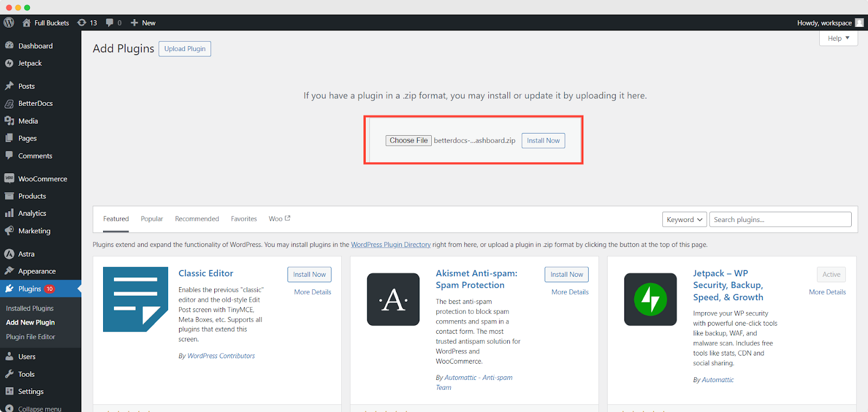Open WordPress Contributors author link
This screenshot has height=412, width=868.
[x=221, y=356]
